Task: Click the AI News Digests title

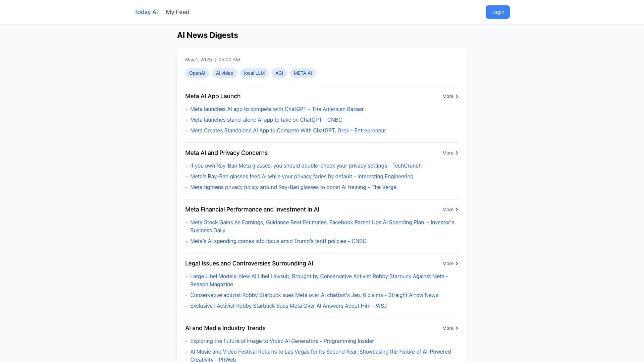Action: click(x=208, y=35)
